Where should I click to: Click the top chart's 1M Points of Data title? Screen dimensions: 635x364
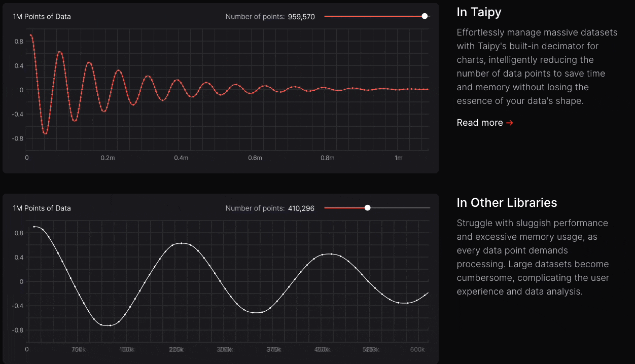pyautogui.click(x=42, y=17)
